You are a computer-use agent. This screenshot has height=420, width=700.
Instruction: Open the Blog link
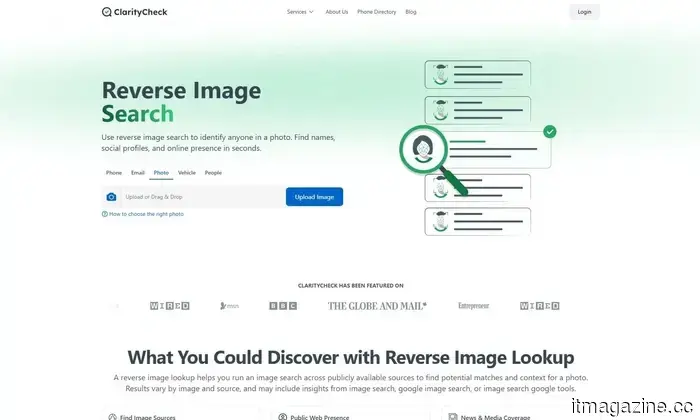(411, 12)
